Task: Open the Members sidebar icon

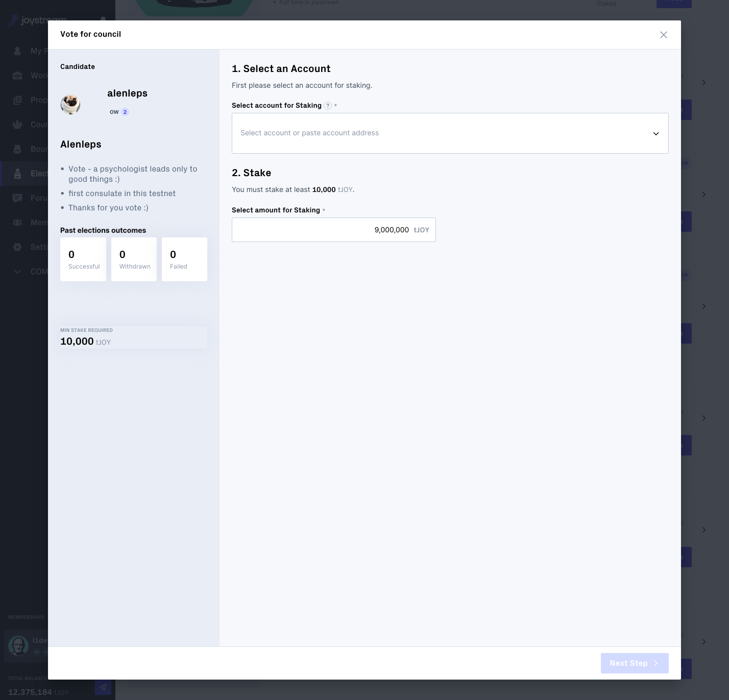Action: [x=17, y=222]
